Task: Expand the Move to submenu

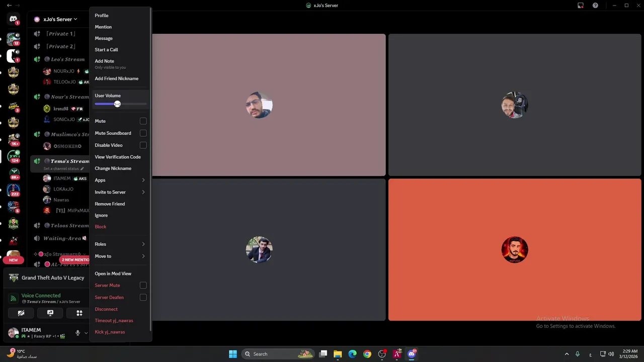Action: pos(143,256)
